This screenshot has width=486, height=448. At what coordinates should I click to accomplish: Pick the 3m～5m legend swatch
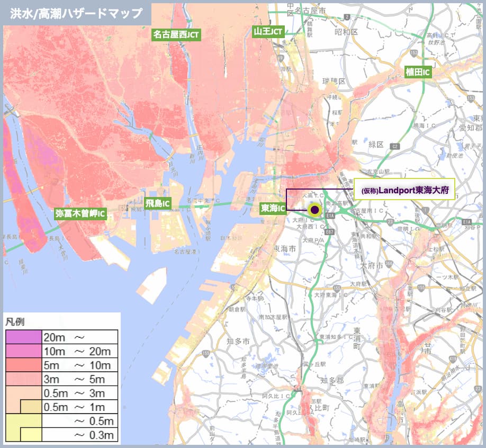coord(23,379)
